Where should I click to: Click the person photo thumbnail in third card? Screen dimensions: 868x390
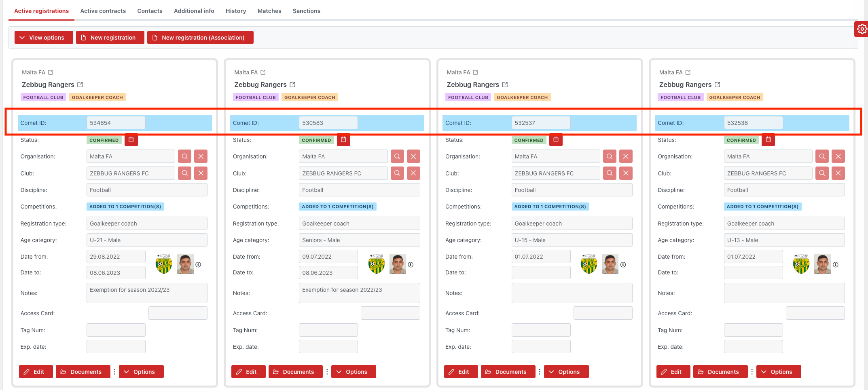tap(610, 264)
